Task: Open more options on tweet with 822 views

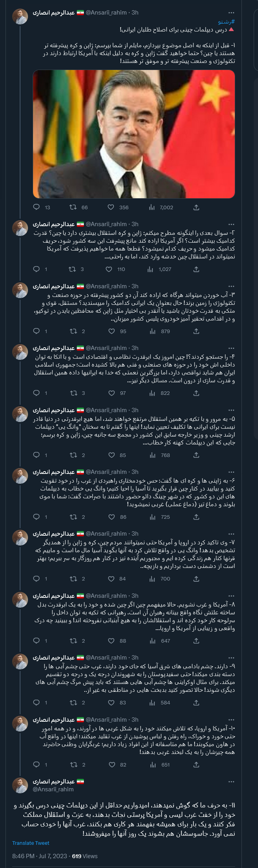Action: click(x=231, y=348)
